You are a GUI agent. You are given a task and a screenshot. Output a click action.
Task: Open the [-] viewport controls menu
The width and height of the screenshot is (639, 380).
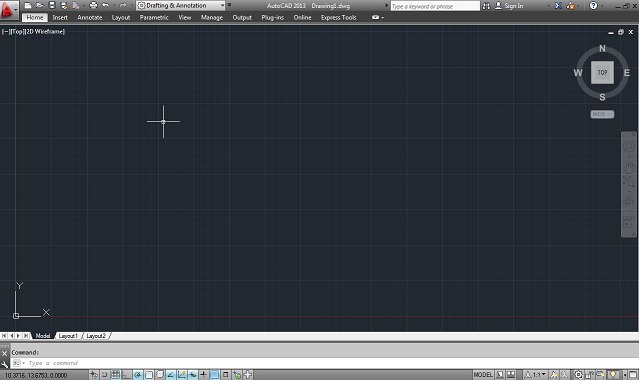(6, 31)
